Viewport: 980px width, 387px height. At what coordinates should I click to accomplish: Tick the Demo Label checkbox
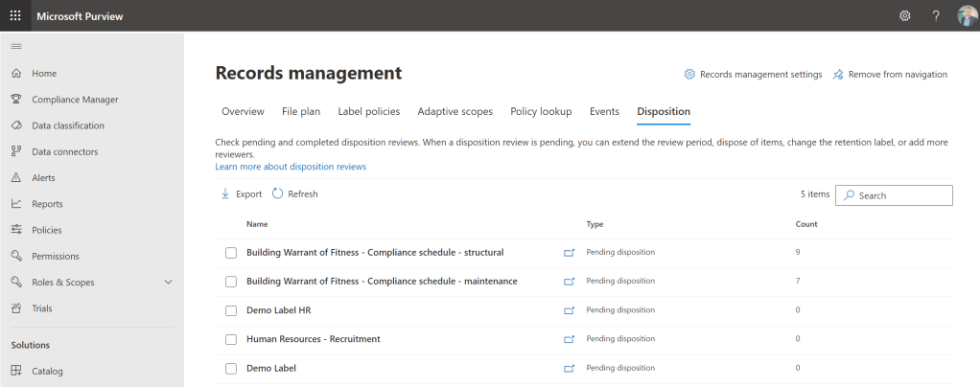tap(230, 368)
